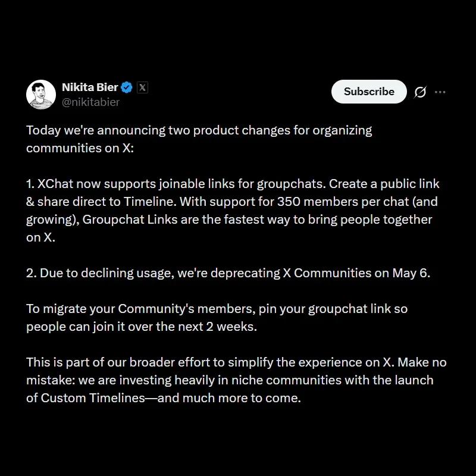This screenshot has height=476, width=476.
Task: Select the Grok bird-slash icon beside Subscribe
Action: coord(421,92)
